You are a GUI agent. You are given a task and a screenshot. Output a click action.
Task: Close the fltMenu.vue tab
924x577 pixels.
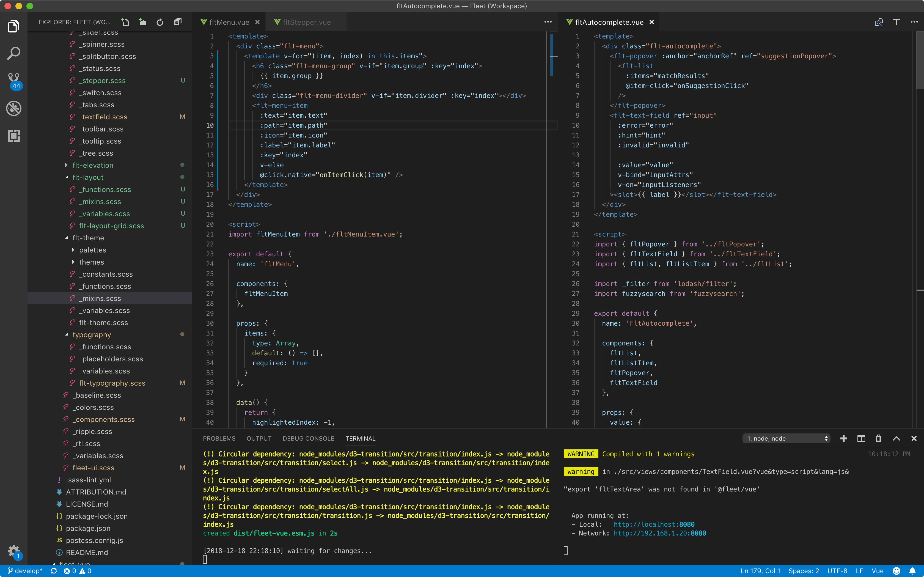click(257, 22)
